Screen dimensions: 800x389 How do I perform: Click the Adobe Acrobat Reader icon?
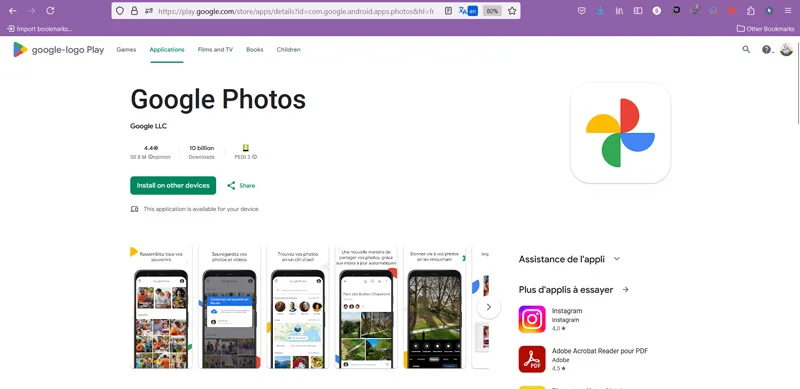click(532, 359)
